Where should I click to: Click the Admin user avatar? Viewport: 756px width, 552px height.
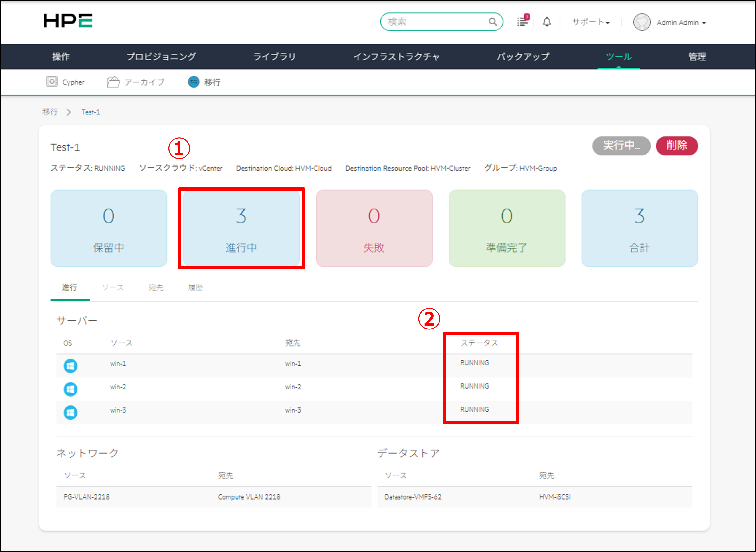click(x=641, y=22)
